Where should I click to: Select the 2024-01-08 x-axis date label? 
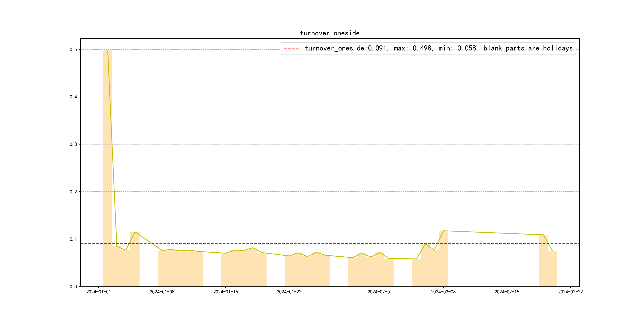point(162,292)
